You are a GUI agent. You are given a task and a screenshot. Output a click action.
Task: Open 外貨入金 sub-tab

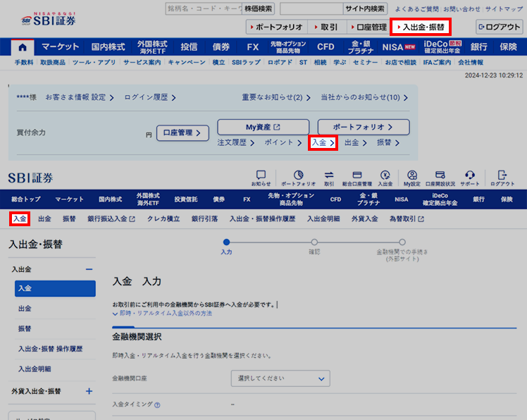(365, 219)
